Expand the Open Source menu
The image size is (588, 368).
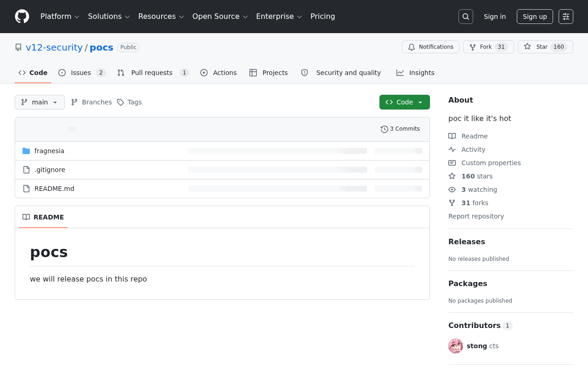(x=220, y=17)
